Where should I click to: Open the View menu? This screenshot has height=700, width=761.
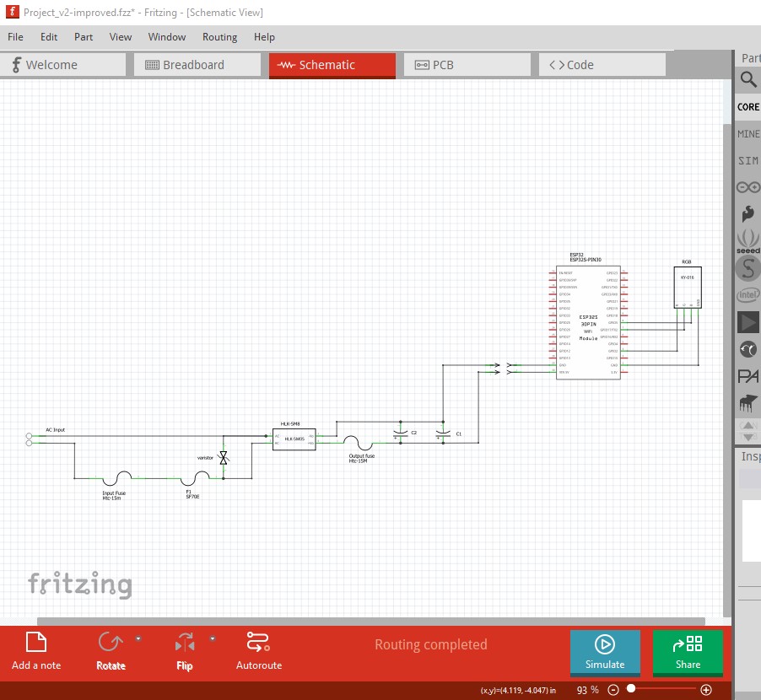[x=121, y=37]
